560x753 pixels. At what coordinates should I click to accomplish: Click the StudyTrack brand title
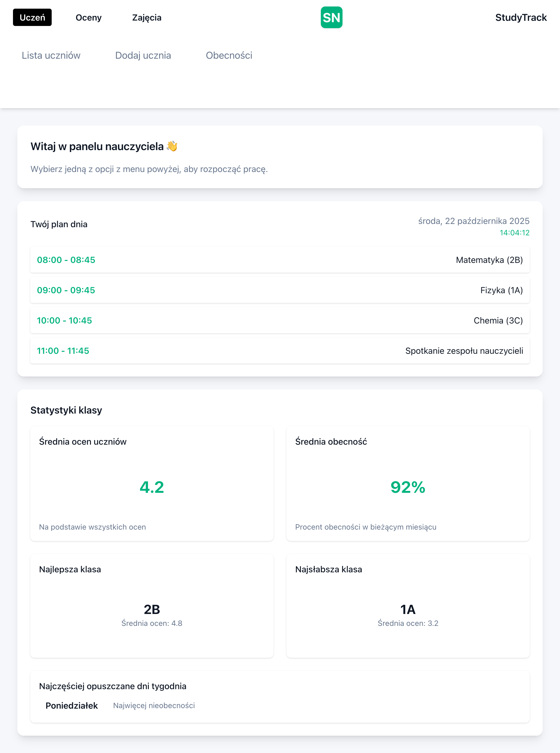521,18
